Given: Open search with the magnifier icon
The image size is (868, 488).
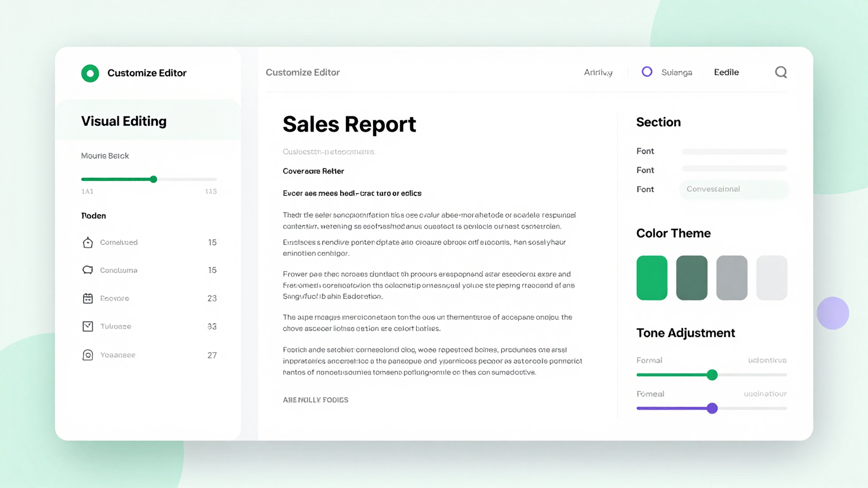Looking at the screenshot, I should [780, 72].
